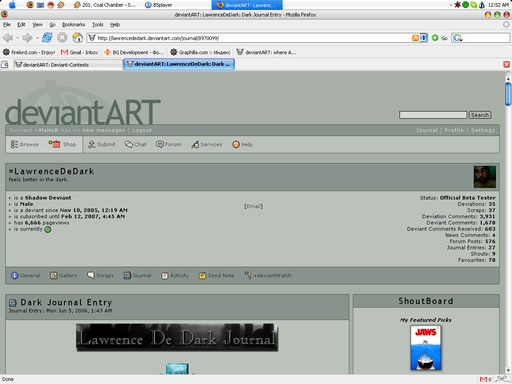Add user to deviantWatch
The width and height of the screenshot is (512, 384).
point(268,276)
